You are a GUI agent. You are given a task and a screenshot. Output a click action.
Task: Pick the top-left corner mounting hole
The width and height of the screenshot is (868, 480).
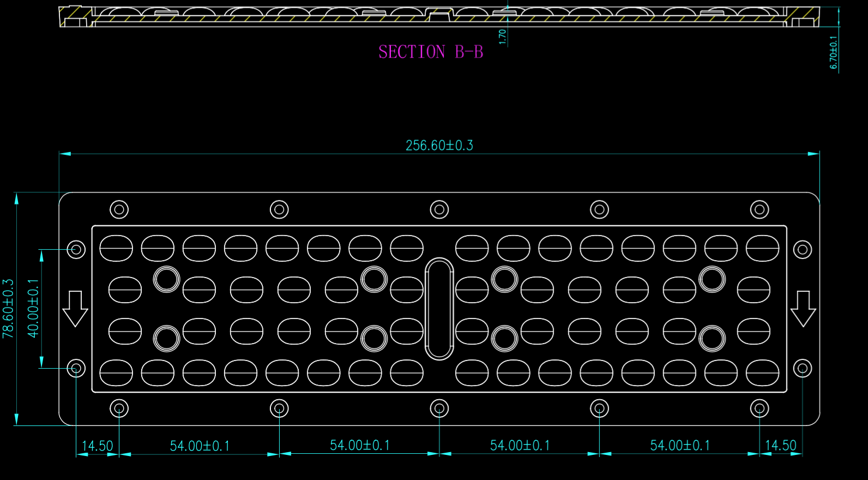[119, 209]
